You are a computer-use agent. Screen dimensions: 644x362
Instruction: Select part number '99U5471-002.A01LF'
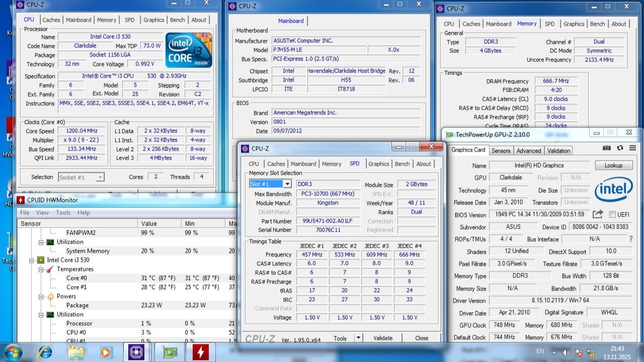pyautogui.click(x=328, y=221)
